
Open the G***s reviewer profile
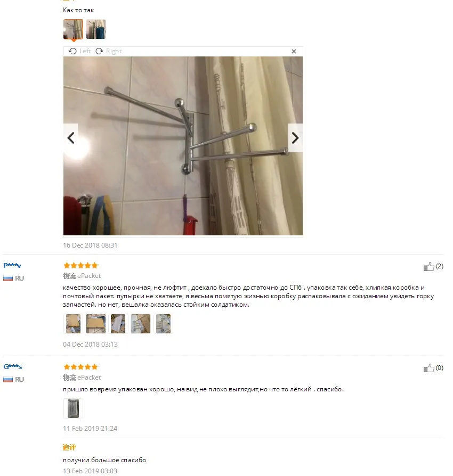point(12,366)
